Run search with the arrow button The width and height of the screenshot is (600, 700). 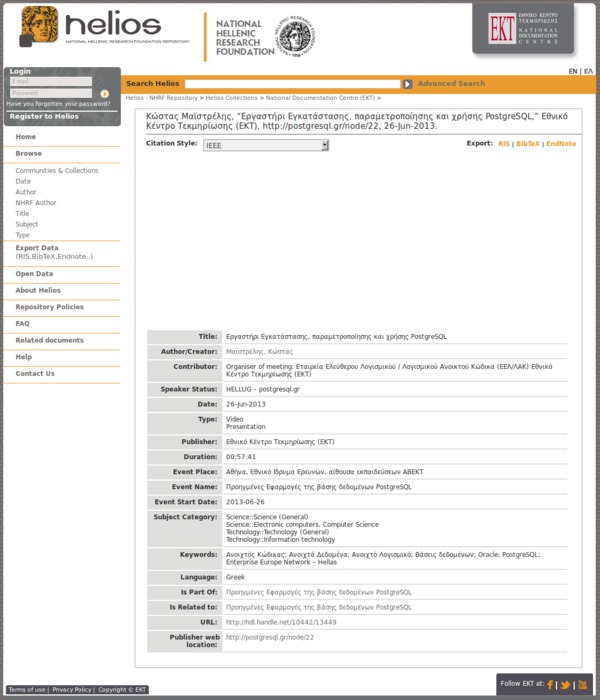(408, 84)
